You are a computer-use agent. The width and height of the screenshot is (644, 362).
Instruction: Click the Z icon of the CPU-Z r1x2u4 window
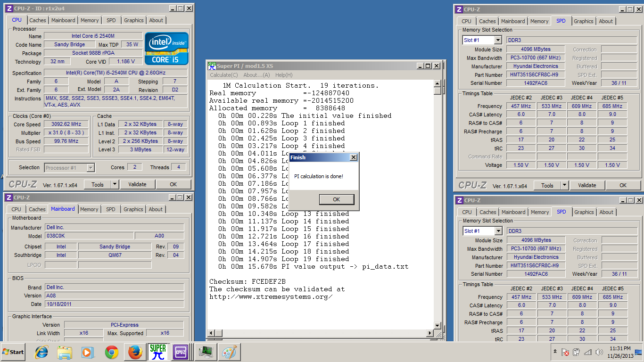pos(9,8)
